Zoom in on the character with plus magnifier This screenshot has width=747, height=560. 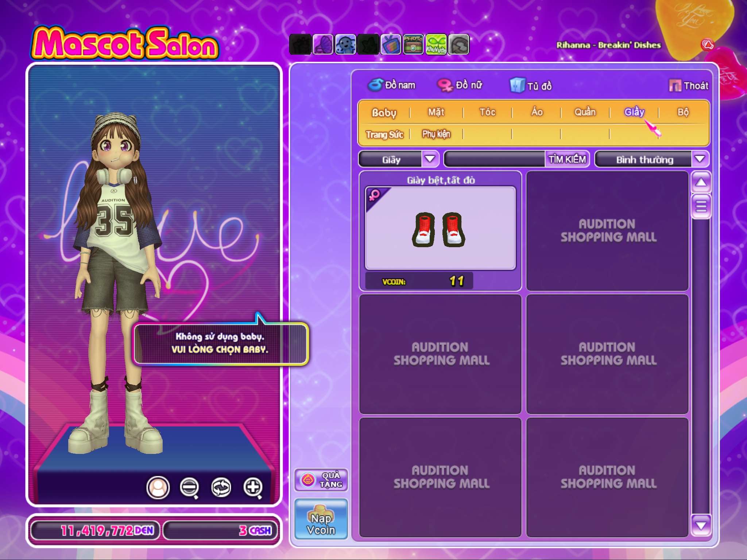[253, 487]
